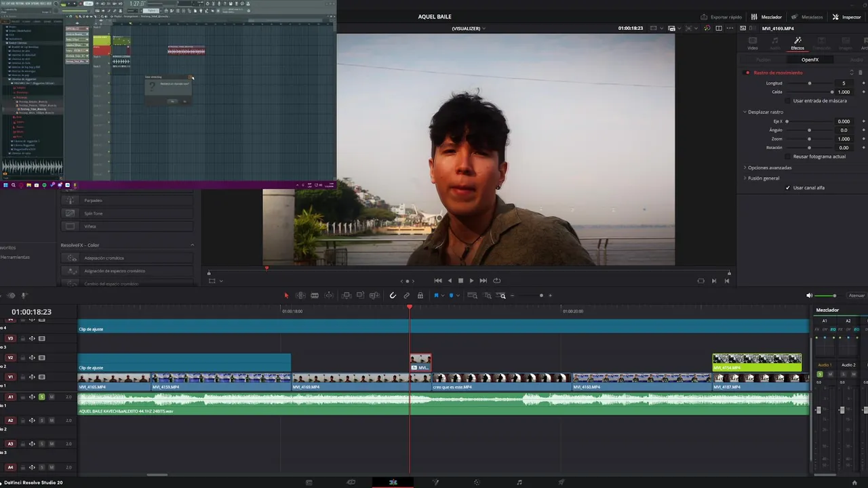Uncheck Usar canal alfa checkbox

pos(788,188)
